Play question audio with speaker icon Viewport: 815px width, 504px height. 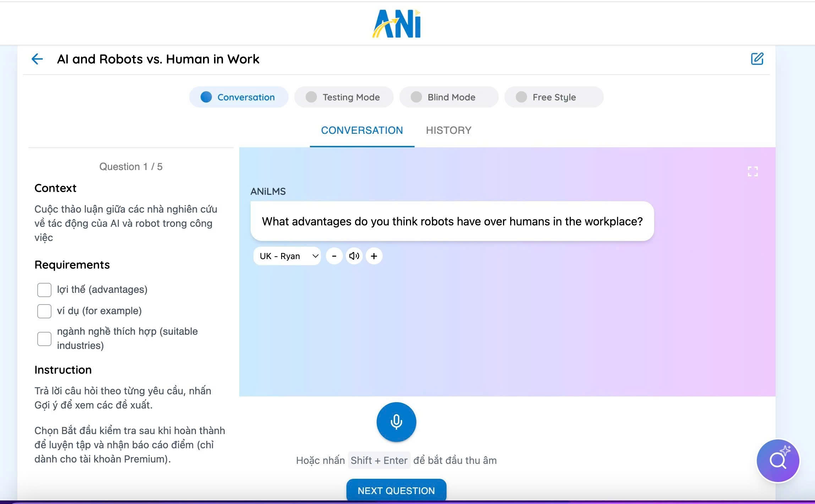pyautogui.click(x=354, y=256)
